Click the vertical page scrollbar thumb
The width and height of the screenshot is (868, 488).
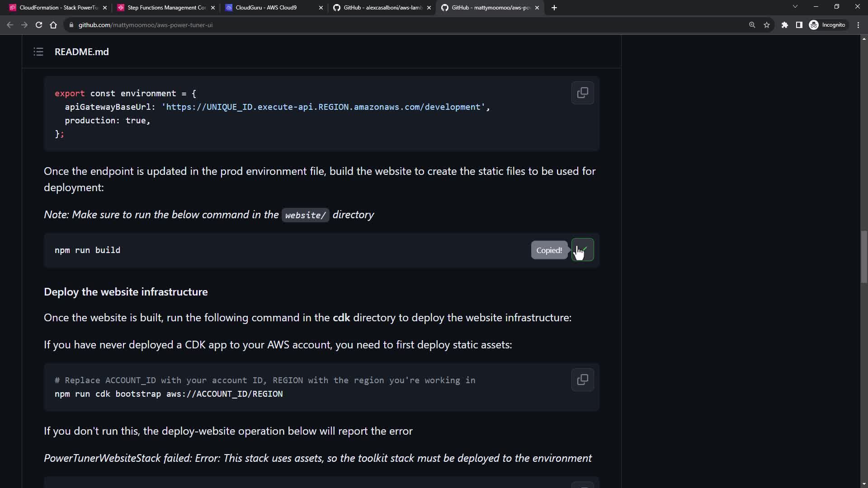[864, 257]
